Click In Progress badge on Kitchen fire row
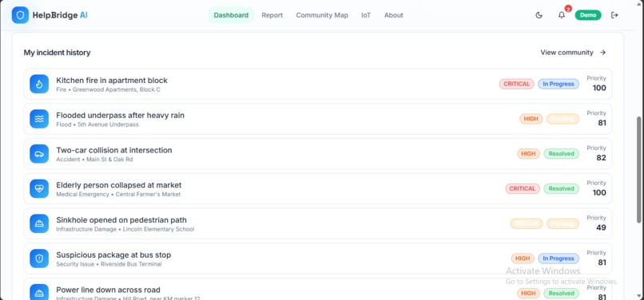 (559, 84)
